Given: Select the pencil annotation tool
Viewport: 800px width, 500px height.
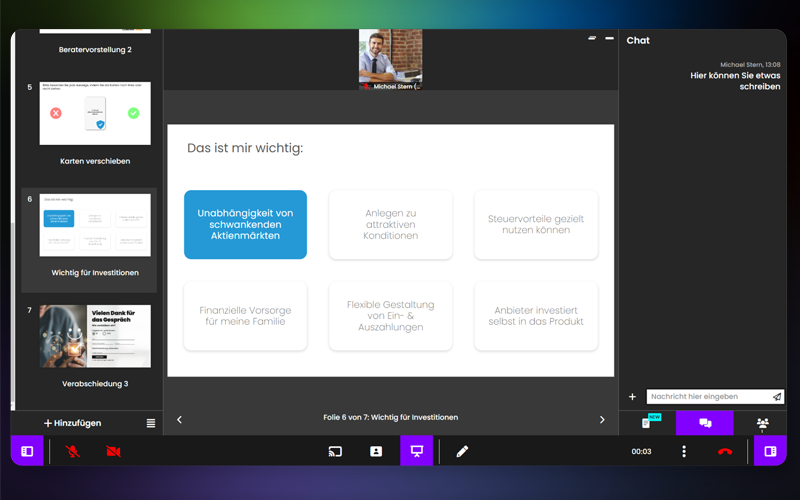Looking at the screenshot, I should (x=462, y=451).
